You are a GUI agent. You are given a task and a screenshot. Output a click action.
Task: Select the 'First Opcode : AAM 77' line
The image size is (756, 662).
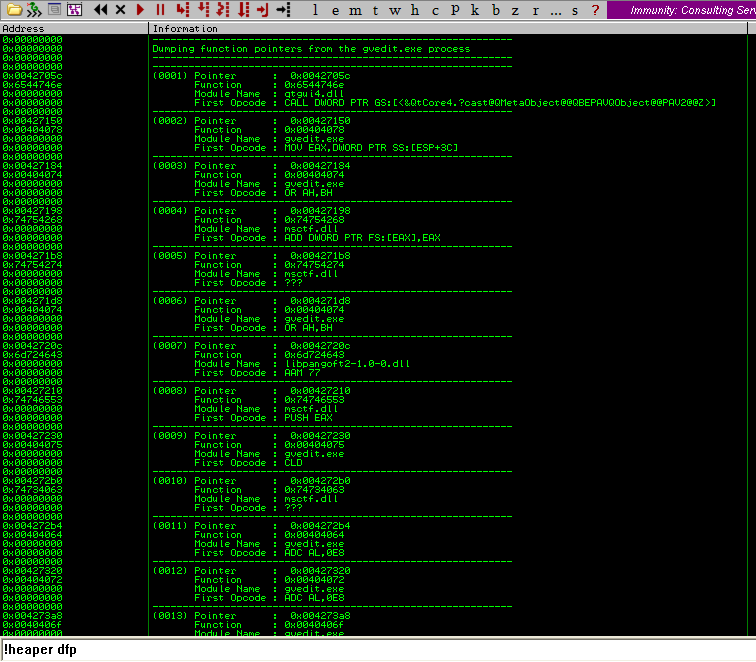coord(257,373)
